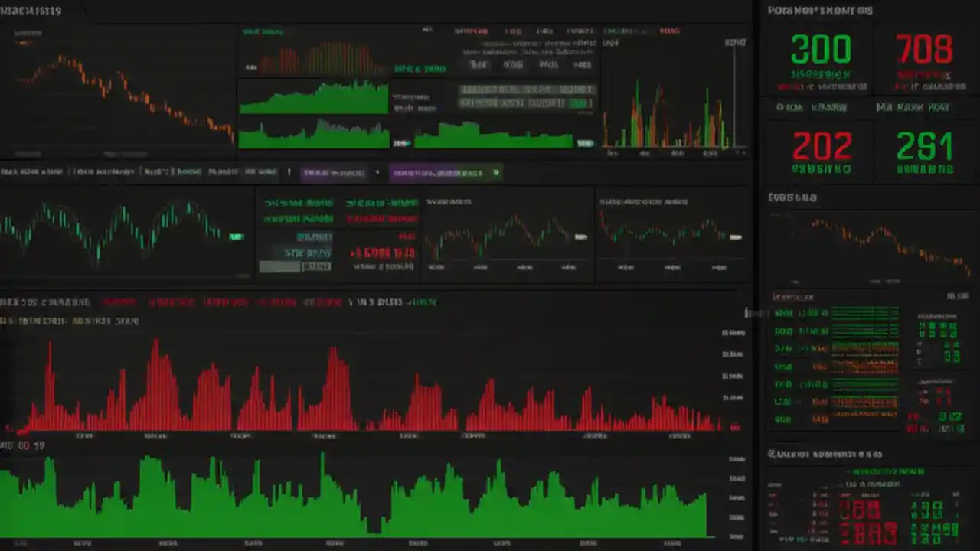Select the green confirm icon on the toolbar's right end

[x=495, y=173]
